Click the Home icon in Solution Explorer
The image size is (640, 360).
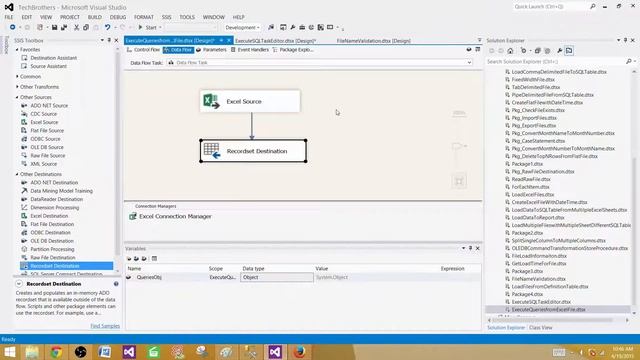pos(510,51)
